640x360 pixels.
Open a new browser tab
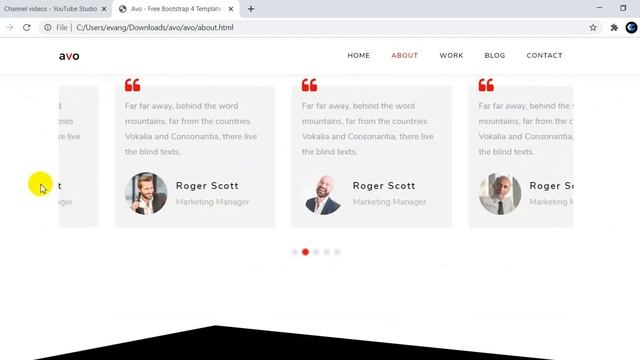click(251, 9)
